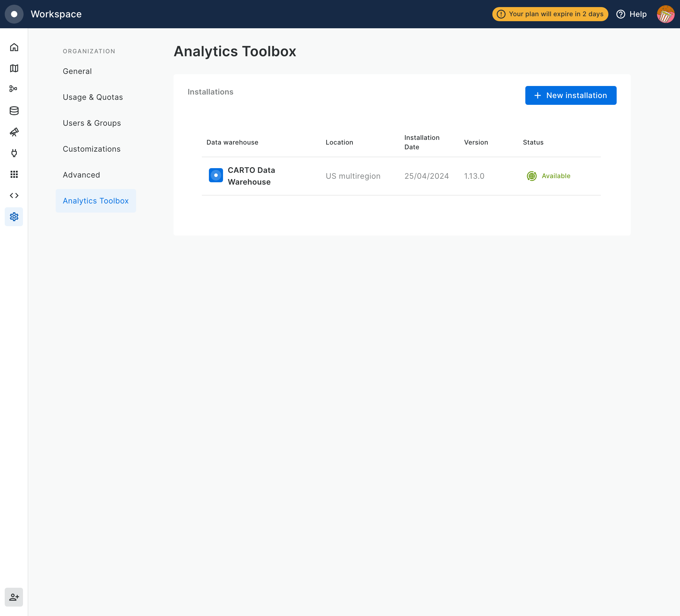The width and height of the screenshot is (680, 616).
Task: Open the Home icon in sidebar
Action: point(14,47)
